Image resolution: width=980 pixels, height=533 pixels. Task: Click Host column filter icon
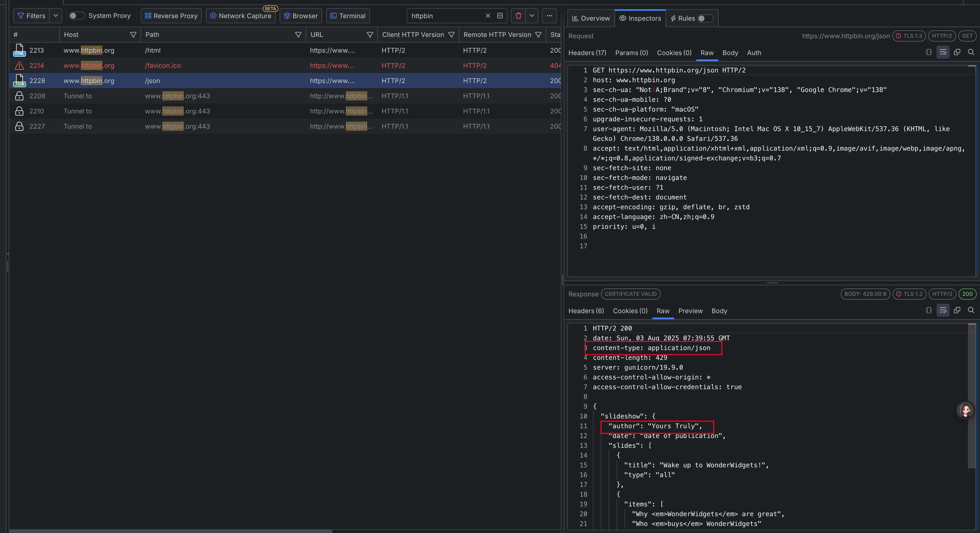[x=133, y=35]
